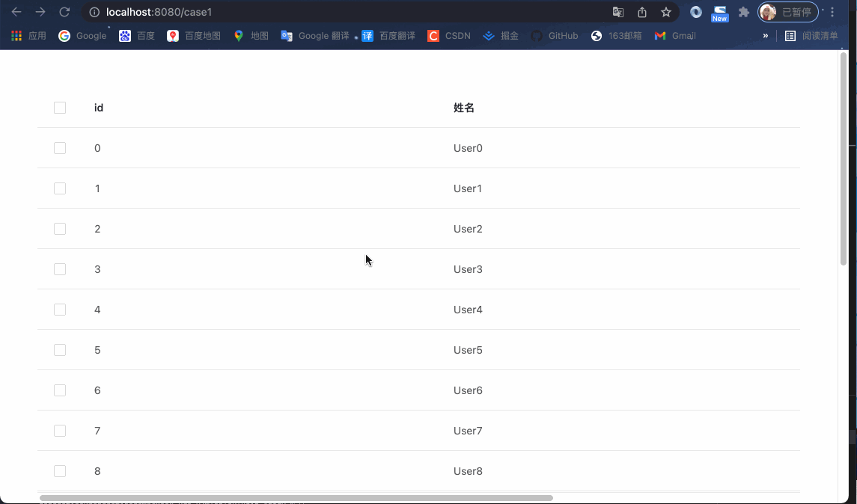Open the 掘金 bookmark
This screenshot has width=857, height=504.
500,35
